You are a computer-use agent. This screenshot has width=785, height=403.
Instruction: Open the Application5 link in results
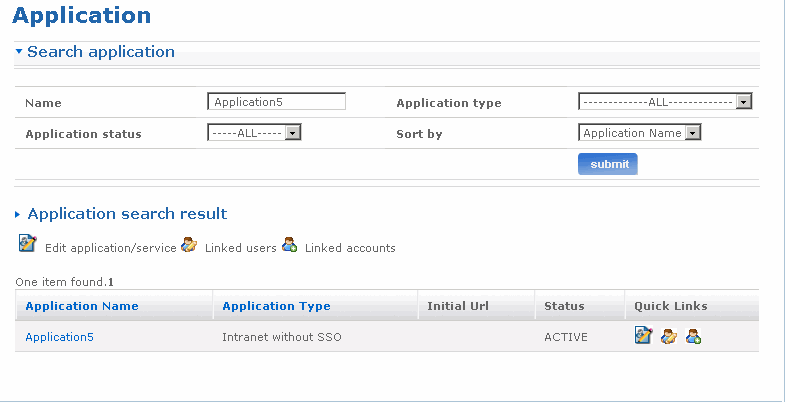click(x=60, y=337)
